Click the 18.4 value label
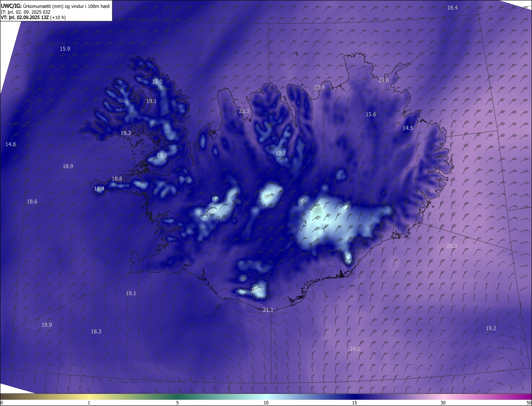 (x=452, y=8)
